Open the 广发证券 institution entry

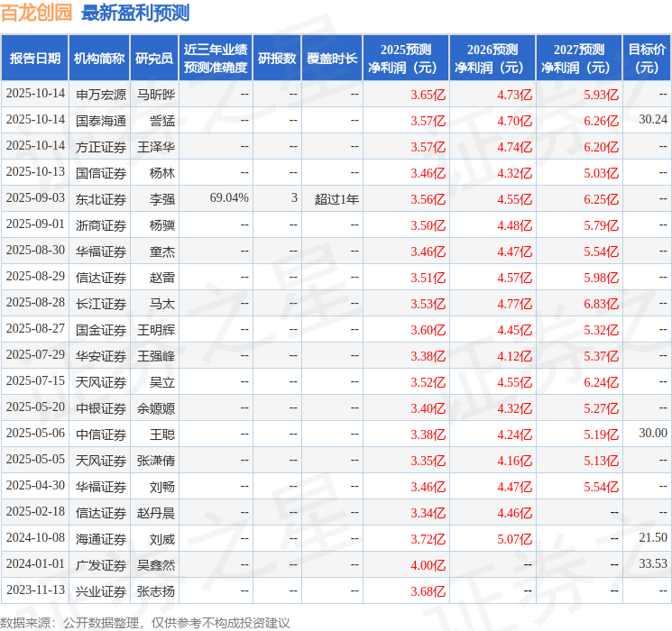(101, 565)
